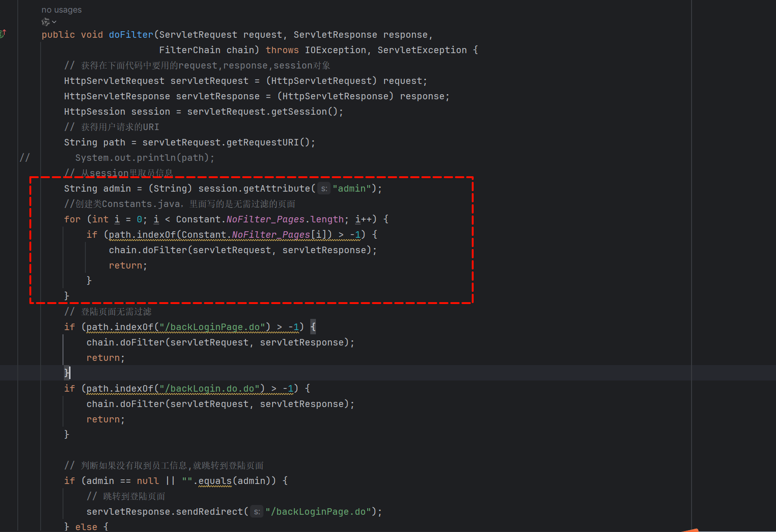
Task: Place the cursor on the "throws" keyword
Action: 282,50
